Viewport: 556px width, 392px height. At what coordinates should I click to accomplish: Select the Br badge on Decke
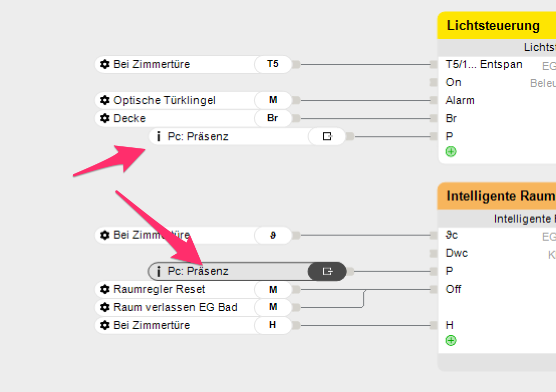coord(272,118)
